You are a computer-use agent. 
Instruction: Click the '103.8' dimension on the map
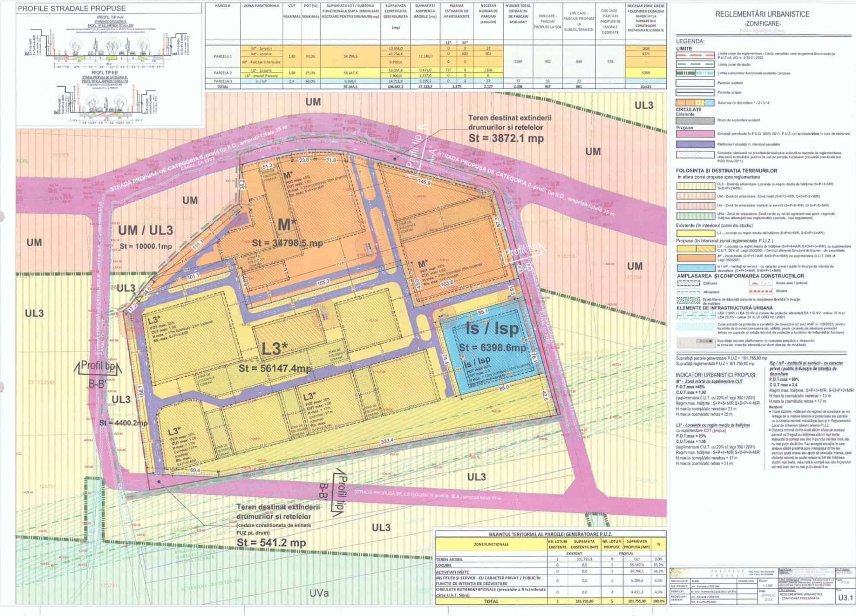[446, 283]
